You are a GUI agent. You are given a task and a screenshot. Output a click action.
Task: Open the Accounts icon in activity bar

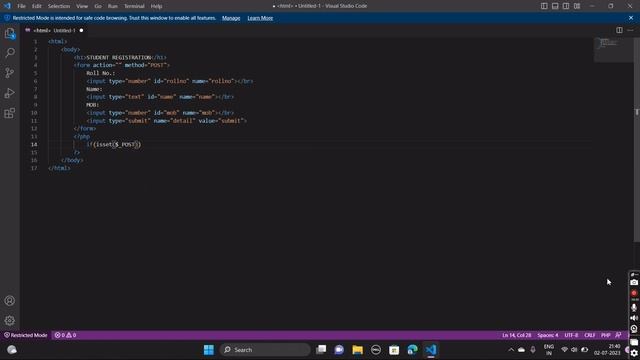point(10,301)
